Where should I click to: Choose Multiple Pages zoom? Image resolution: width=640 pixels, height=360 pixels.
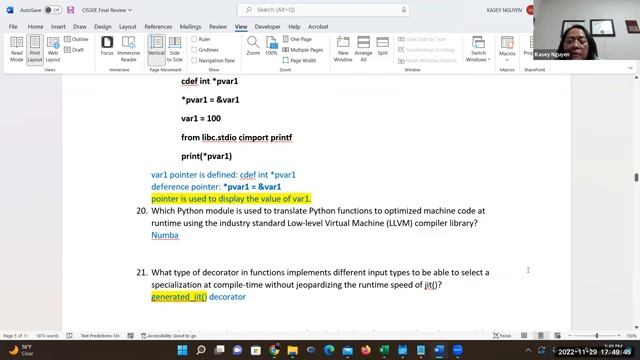[303, 50]
